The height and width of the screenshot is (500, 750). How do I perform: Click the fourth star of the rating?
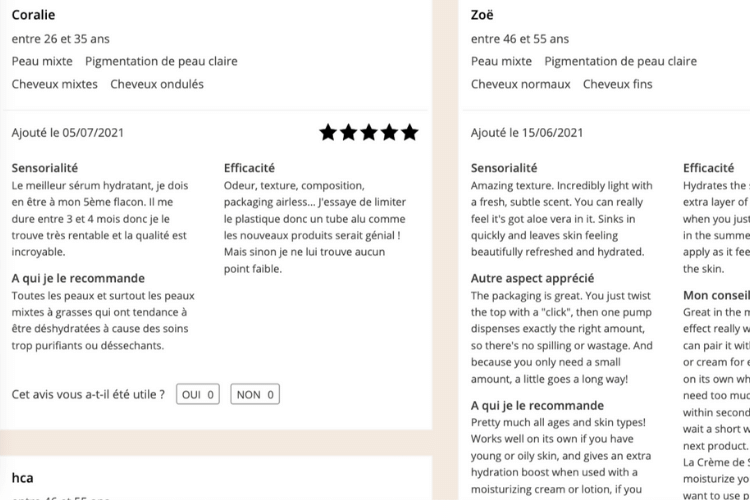pos(389,133)
